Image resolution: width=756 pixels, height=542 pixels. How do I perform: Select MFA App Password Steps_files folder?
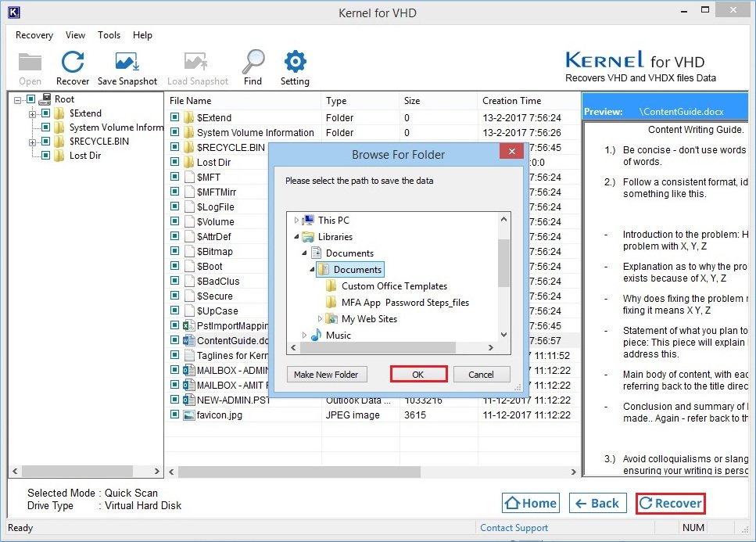405,303
